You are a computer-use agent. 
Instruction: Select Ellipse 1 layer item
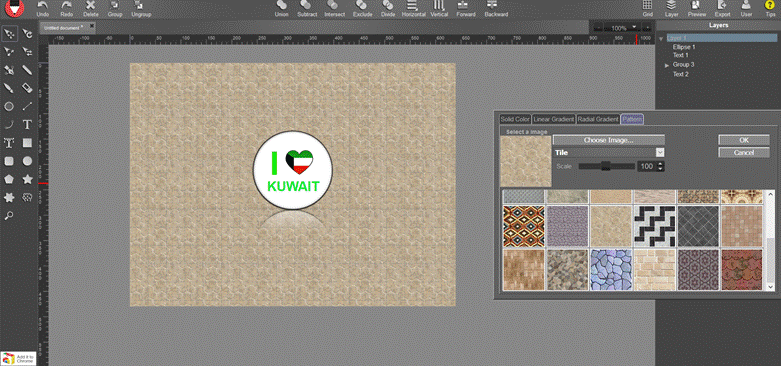point(683,47)
